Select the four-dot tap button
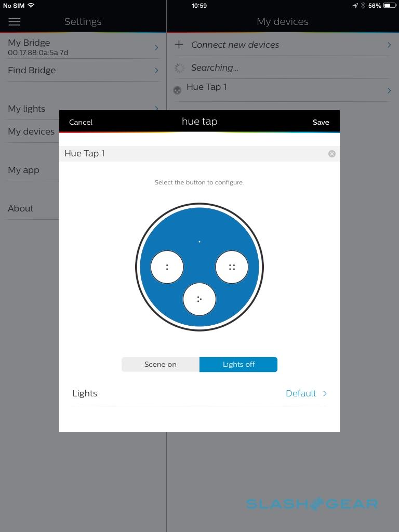Viewport: 399px width, 532px height. point(232,267)
